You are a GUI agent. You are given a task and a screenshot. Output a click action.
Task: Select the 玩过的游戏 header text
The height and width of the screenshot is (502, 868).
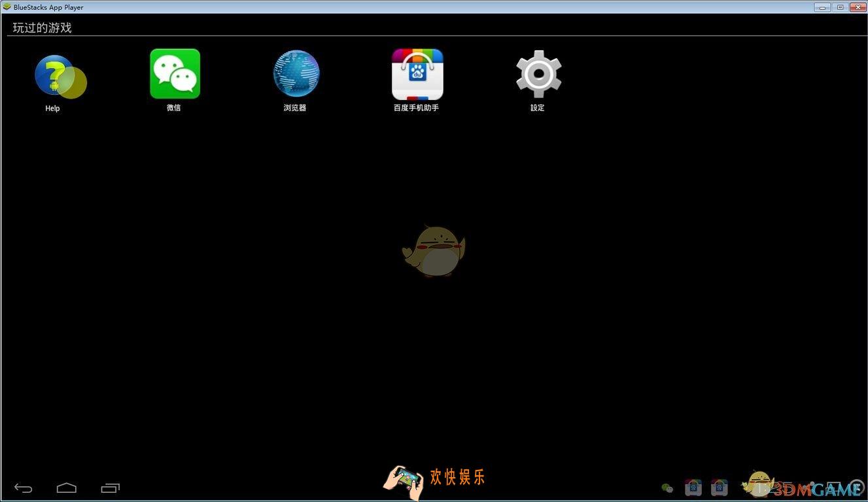(x=43, y=27)
